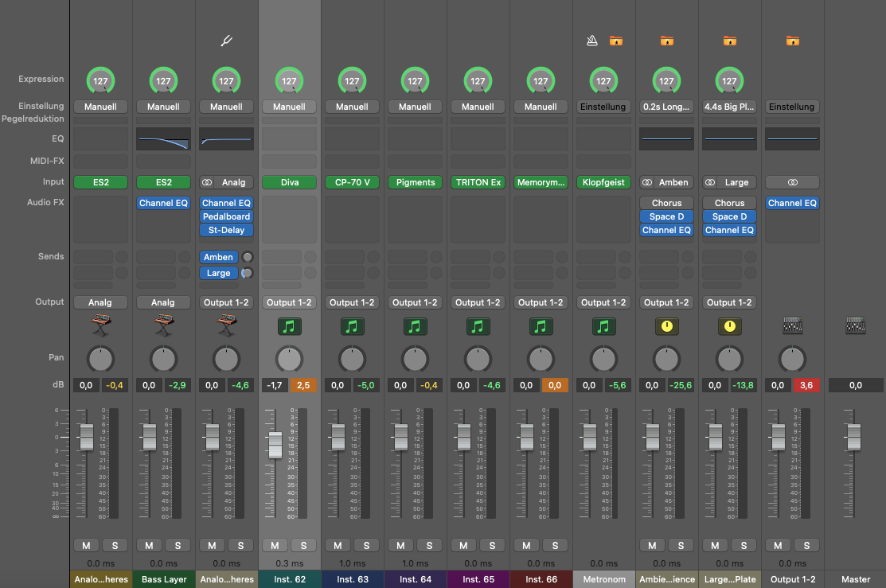Toggle the round send button next to Amben send

click(248, 257)
